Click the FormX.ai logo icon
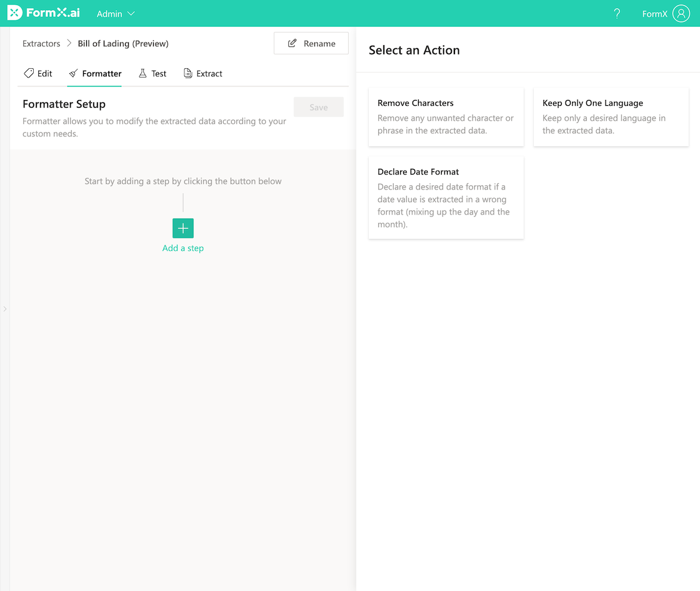 point(14,13)
